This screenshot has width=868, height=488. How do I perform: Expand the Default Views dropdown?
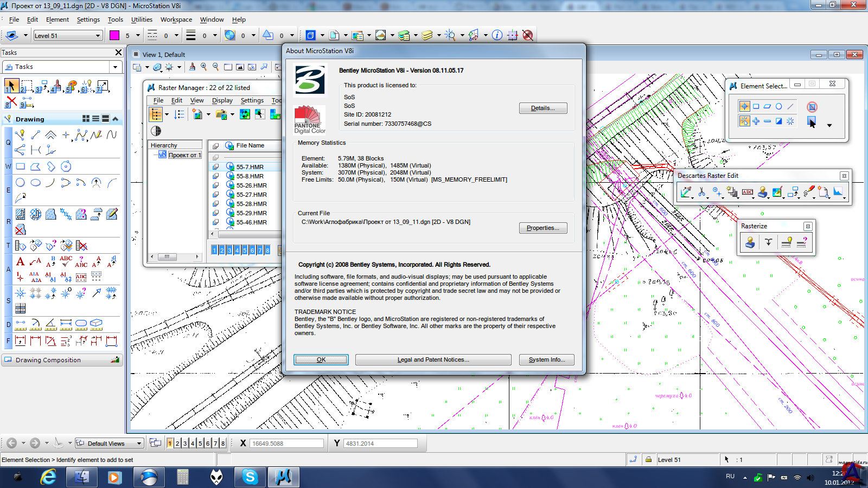[x=139, y=444]
